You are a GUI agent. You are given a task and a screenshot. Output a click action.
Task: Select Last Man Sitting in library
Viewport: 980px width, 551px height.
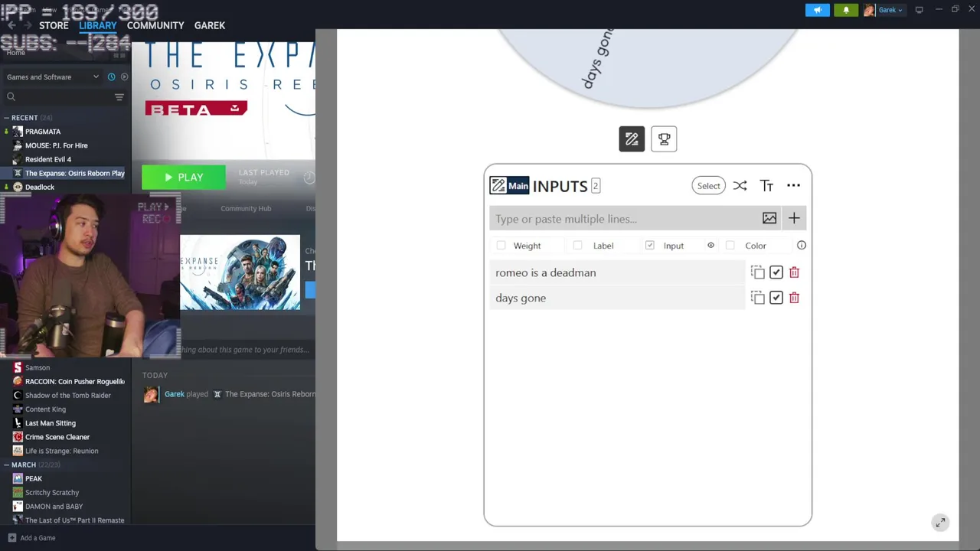51,423
